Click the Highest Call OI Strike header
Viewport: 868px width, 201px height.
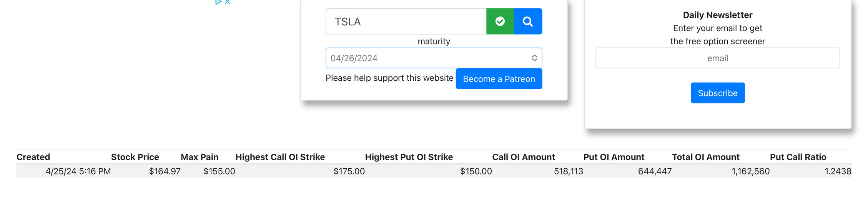tap(280, 157)
